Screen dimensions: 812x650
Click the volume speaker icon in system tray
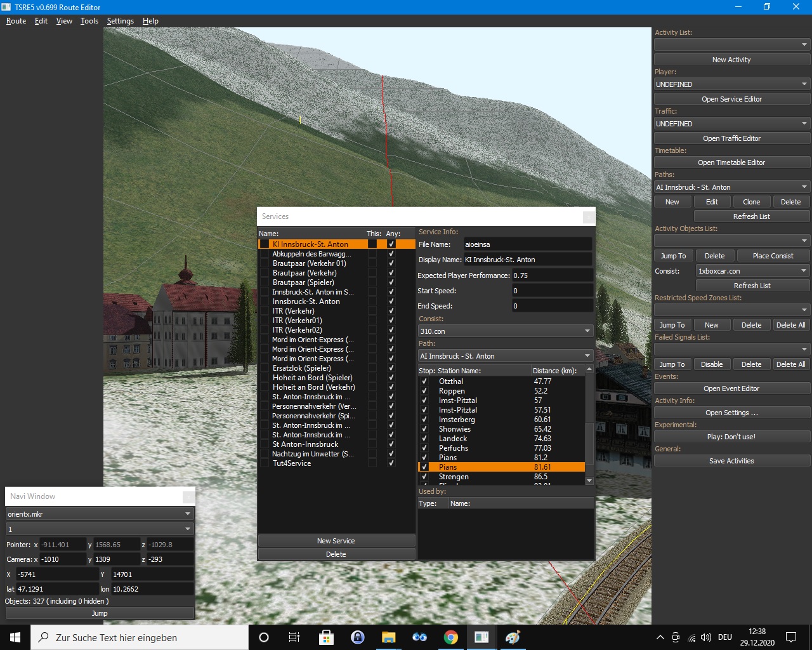click(x=706, y=637)
